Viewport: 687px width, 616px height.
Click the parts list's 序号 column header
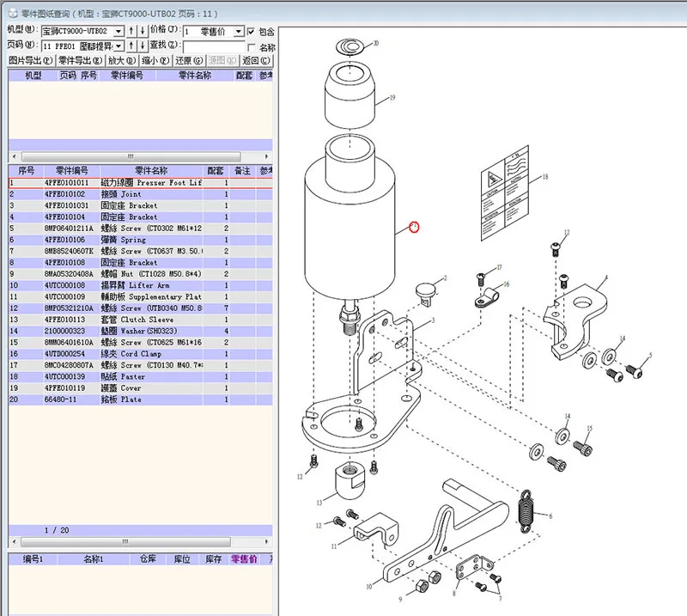[x=26, y=171]
